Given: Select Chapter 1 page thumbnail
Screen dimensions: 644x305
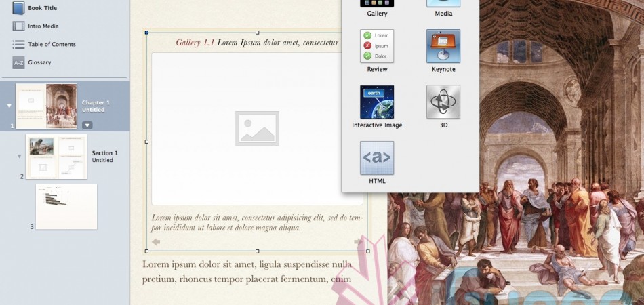Looking at the screenshot, I should [x=46, y=106].
